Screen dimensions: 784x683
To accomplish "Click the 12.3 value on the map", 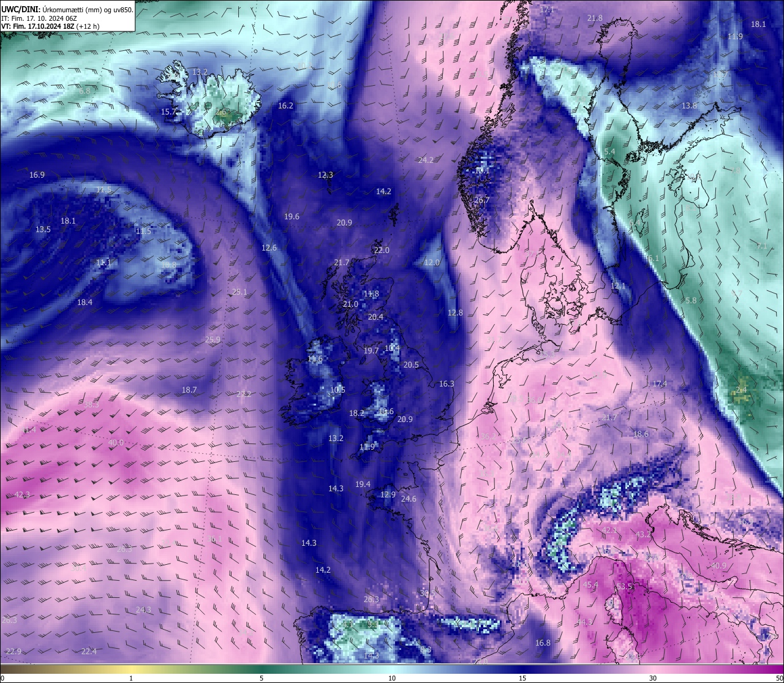I will tap(325, 175).
